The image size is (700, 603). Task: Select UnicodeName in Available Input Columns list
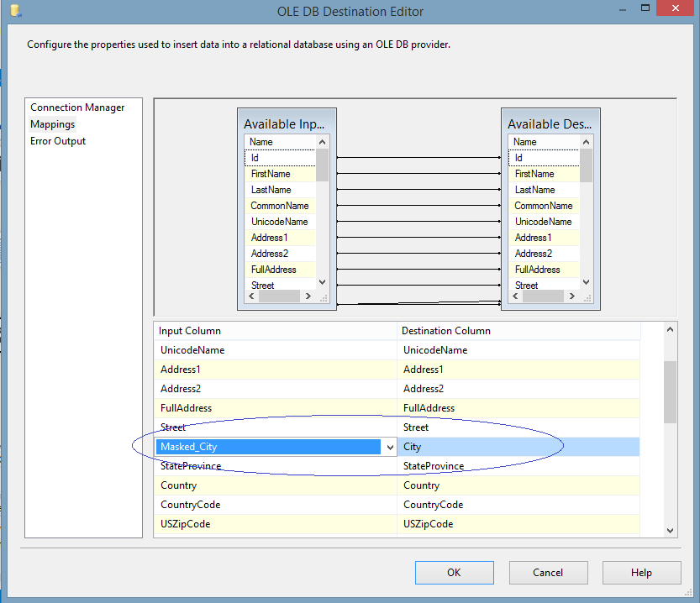pos(281,222)
